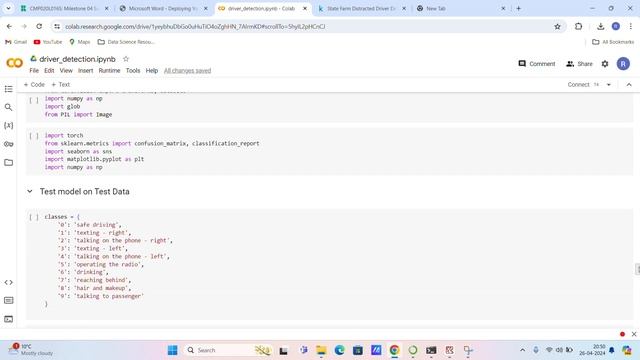Open the Maps bookmark
This screenshot has height=360, width=640.
click(80, 42)
